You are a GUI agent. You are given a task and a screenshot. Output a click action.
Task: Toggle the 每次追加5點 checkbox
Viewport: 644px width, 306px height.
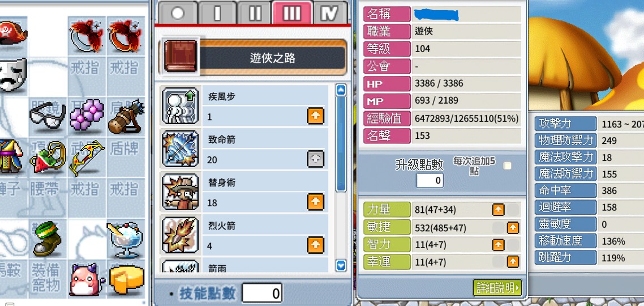508,165
